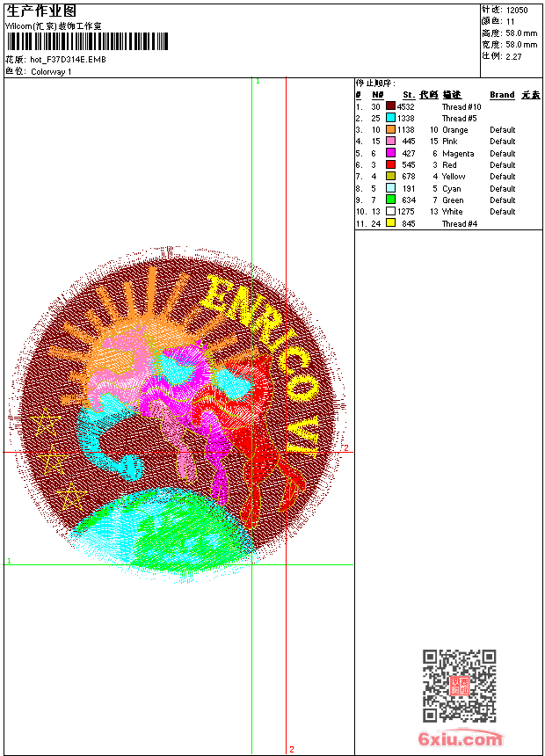Click the file name 'hot_F37D314E.EMB'

pos(68,60)
